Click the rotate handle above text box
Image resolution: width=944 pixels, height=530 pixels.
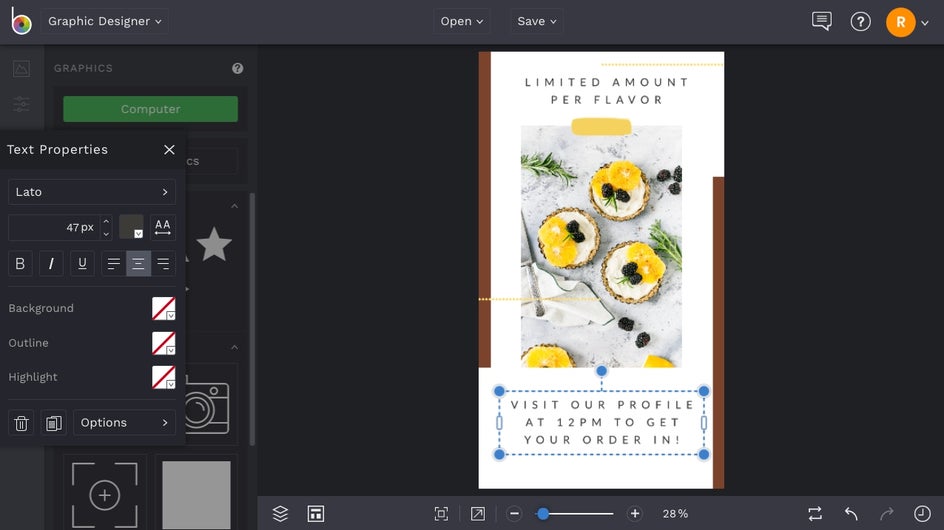tap(601, 371)
